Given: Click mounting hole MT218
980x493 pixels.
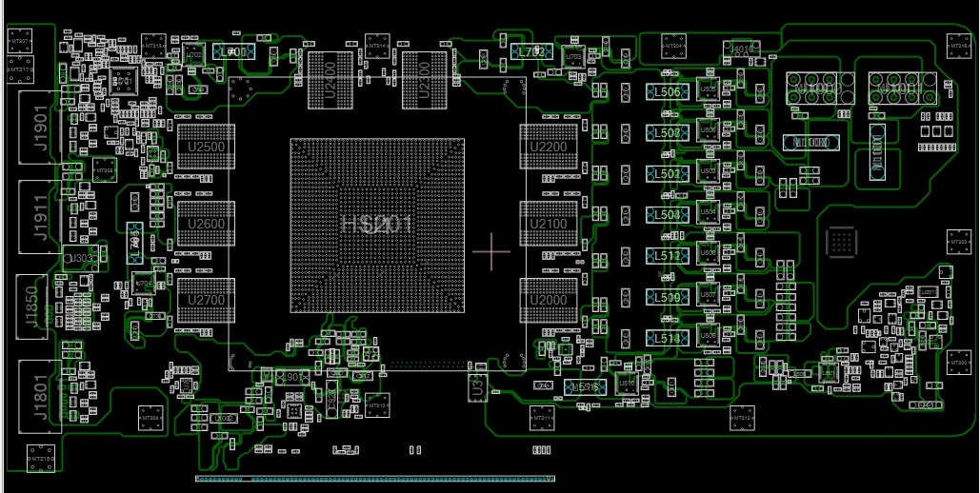Looking at the screenshot, I should [x=41, y=459].
